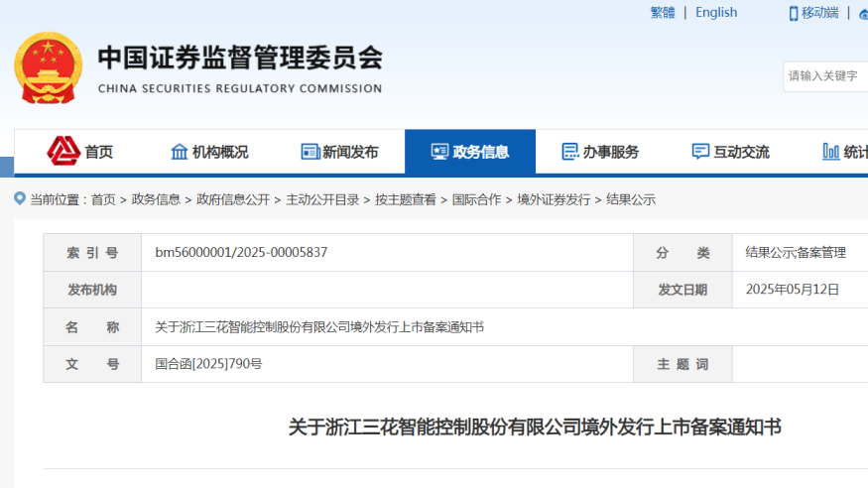
Task: Open the 办事服务 navigation tab
Action: [600, 152]
